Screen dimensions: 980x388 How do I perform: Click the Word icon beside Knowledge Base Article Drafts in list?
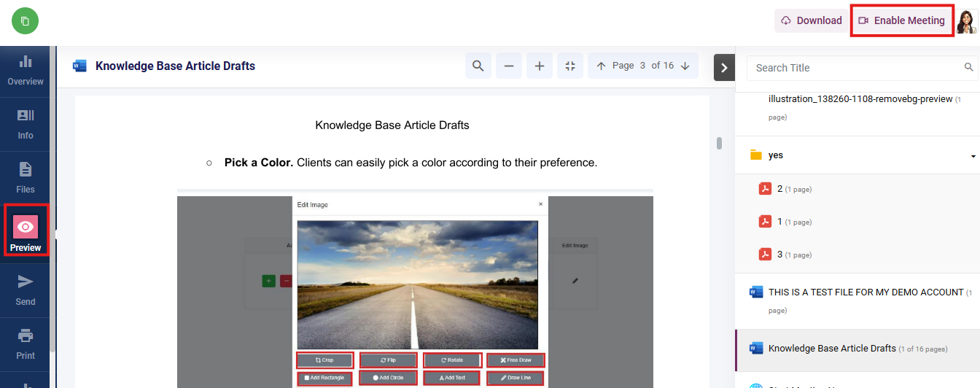coord(756,349)
